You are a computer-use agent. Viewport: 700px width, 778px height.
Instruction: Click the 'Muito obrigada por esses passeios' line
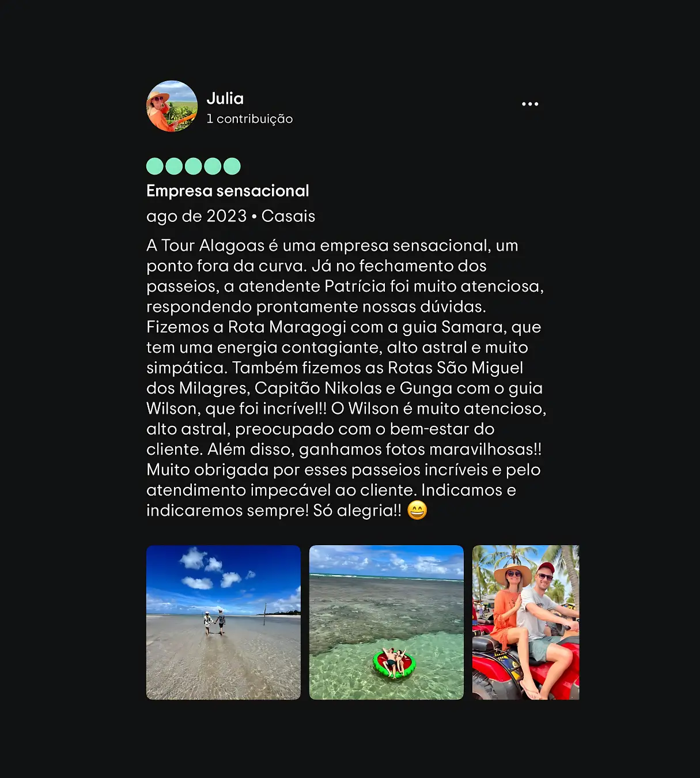(x=343, y=470)
